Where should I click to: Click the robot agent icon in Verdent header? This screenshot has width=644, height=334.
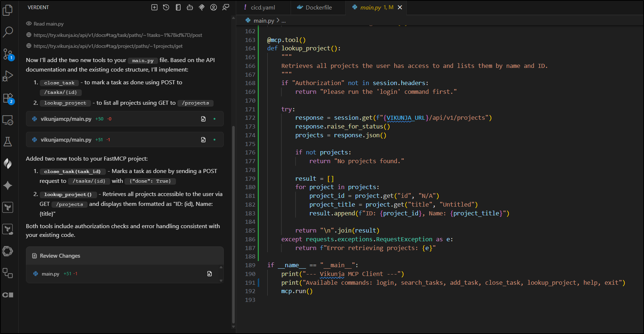(x=190, y=7)
